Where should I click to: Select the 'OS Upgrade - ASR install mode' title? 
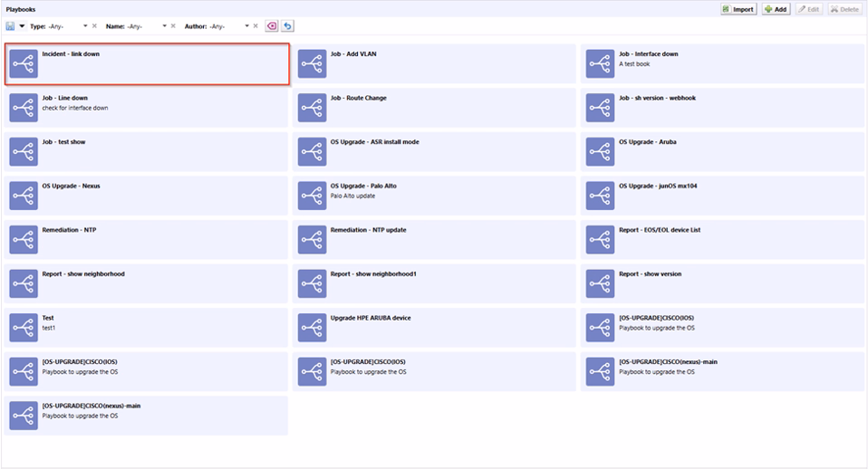pos(375,142)
